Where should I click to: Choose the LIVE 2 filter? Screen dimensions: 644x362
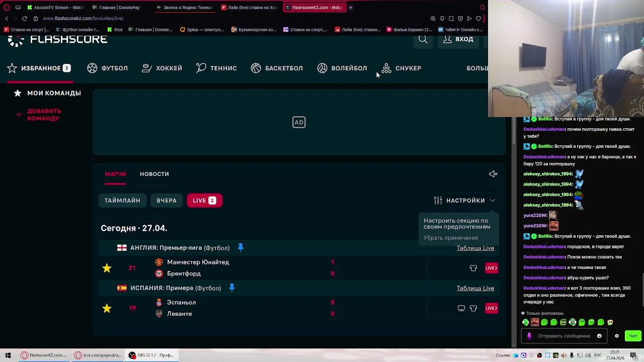tap(204, 201)
